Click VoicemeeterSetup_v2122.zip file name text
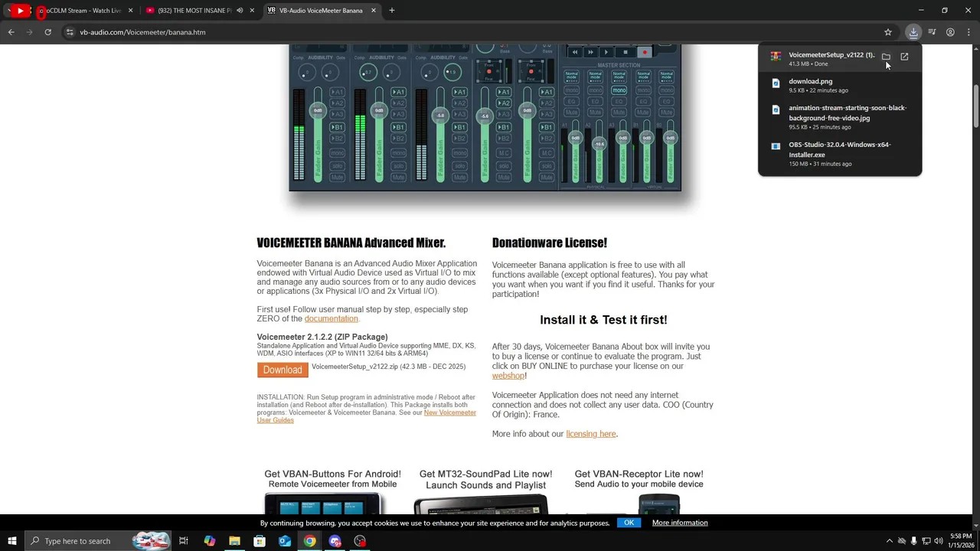 click(x=354, y=367)
